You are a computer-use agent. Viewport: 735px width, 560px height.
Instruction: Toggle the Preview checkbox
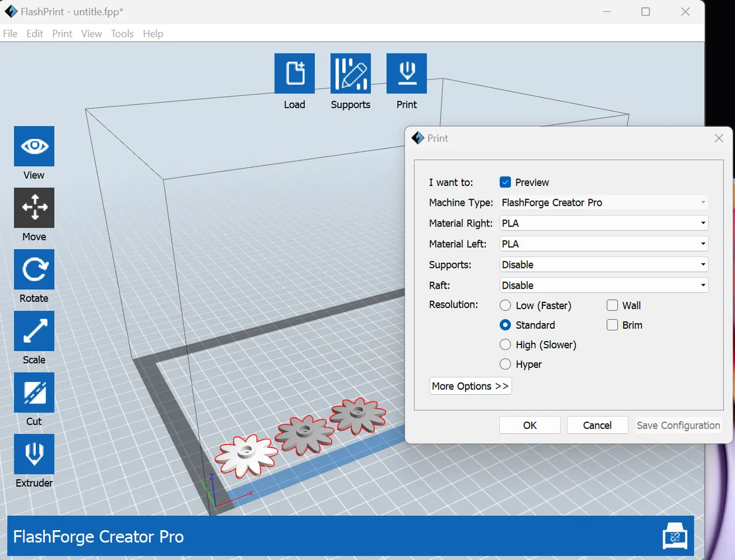coord(505,182)
